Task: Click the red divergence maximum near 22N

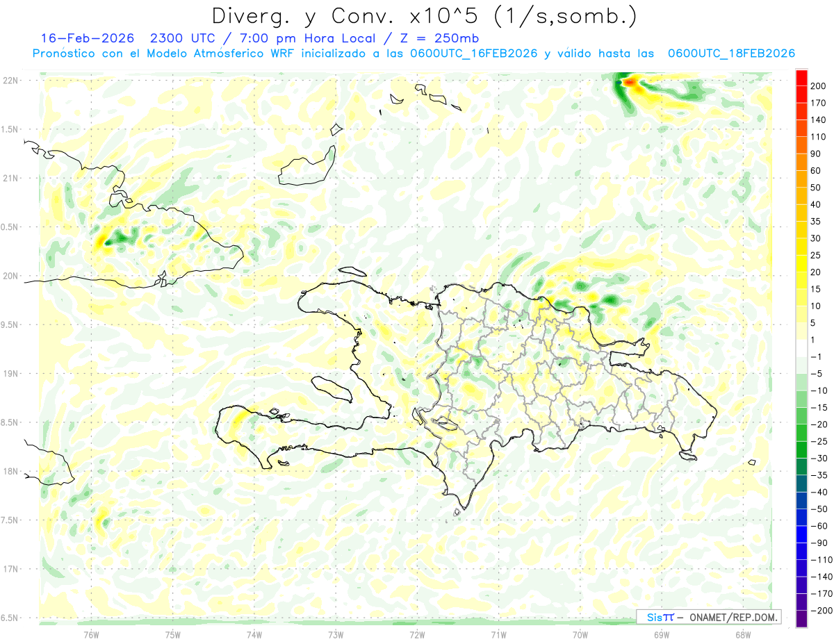Action: pos(630,83)
